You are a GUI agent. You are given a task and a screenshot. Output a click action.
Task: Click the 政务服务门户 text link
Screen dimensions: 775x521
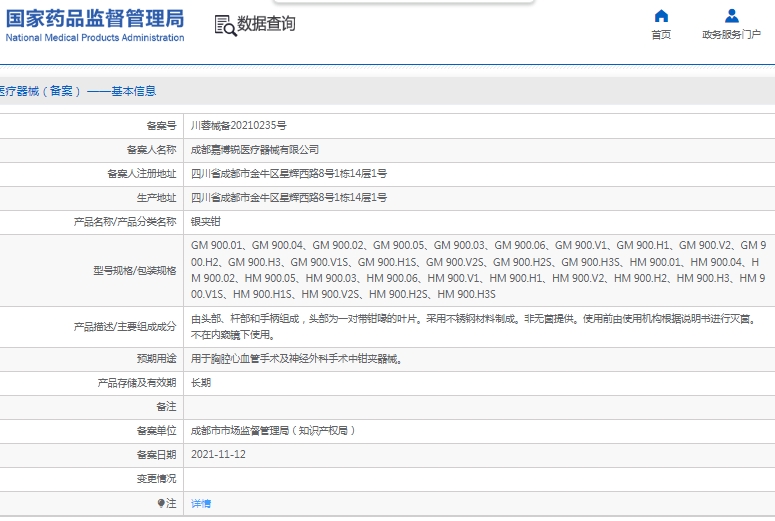click(x=732, y=35)
